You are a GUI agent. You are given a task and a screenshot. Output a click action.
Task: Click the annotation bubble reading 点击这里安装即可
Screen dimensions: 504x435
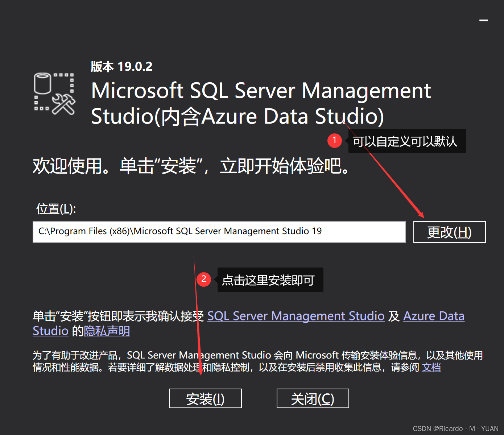click(x=270, y=279)
